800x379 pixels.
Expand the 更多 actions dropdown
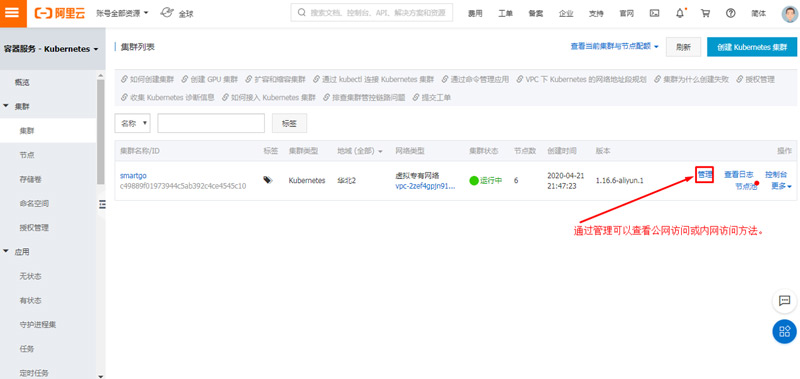coord(781,186)
